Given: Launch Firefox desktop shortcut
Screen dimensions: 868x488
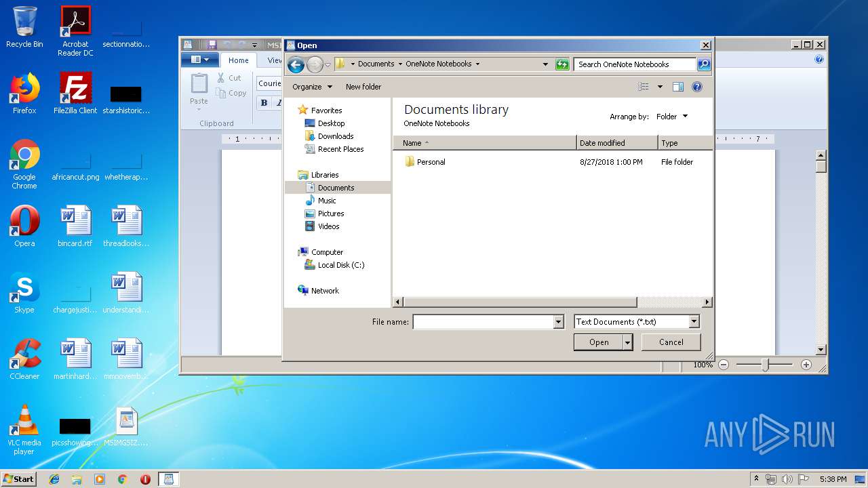Looking at the screenshot, I should tap(24, 93).
